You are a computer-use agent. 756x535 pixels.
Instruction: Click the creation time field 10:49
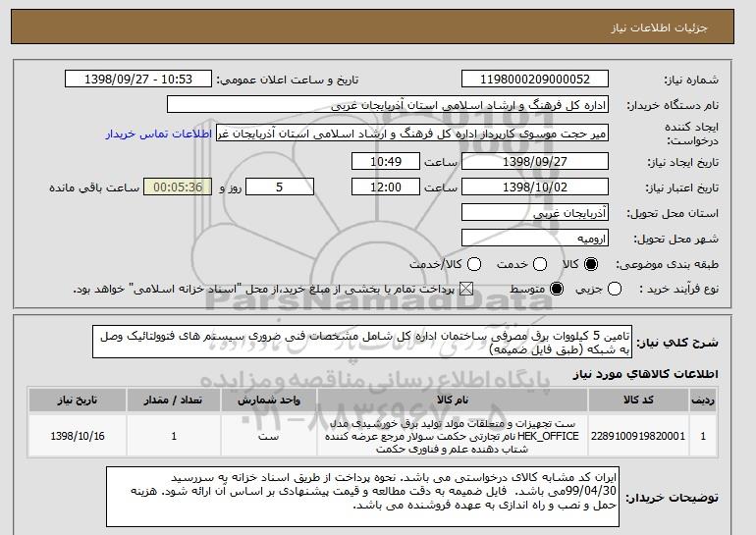(x=386, y=161)
